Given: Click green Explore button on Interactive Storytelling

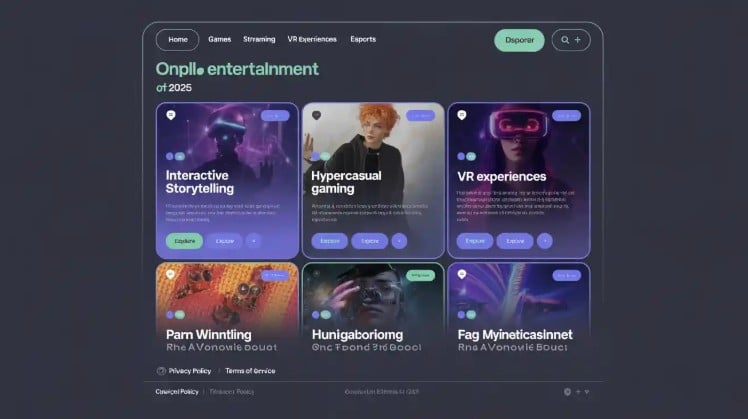Looking at the screenshot, I should (x=184, y=241).
